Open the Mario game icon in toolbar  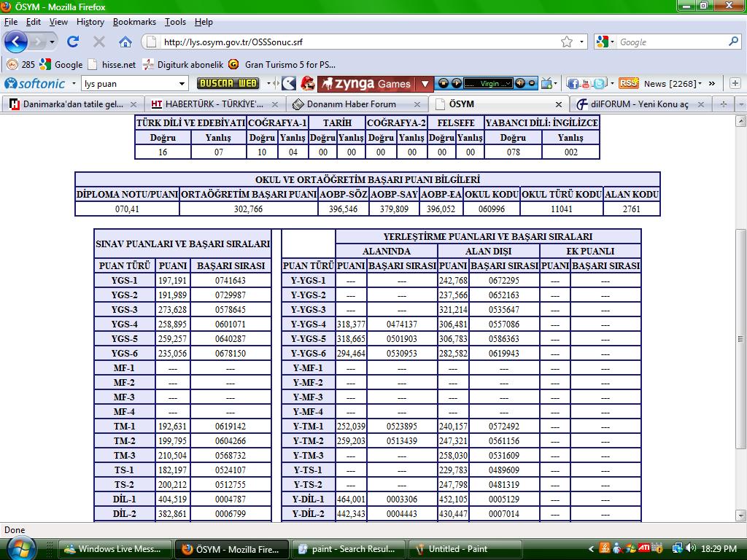tap(308, 83)
